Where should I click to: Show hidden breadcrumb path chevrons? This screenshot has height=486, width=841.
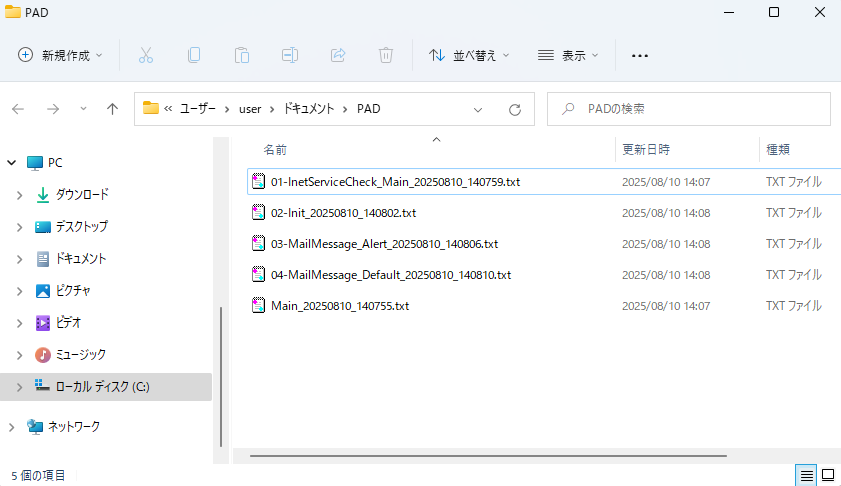[168, 109]
